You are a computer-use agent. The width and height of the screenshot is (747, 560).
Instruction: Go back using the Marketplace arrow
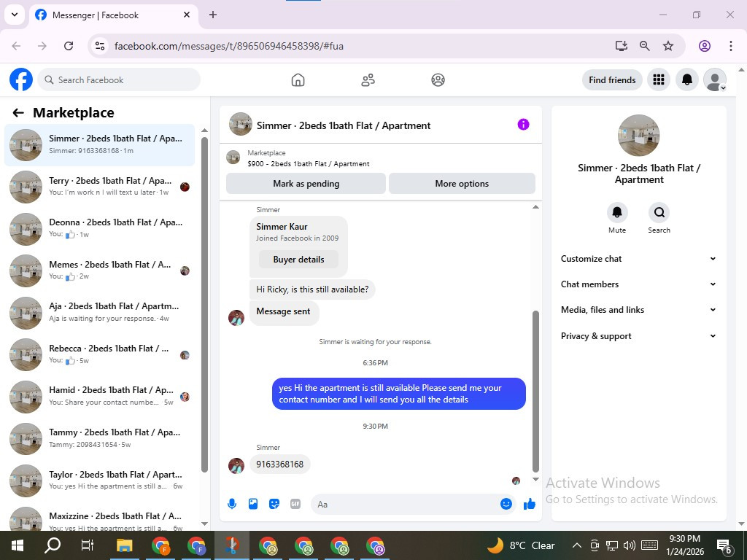coord(18,112)
